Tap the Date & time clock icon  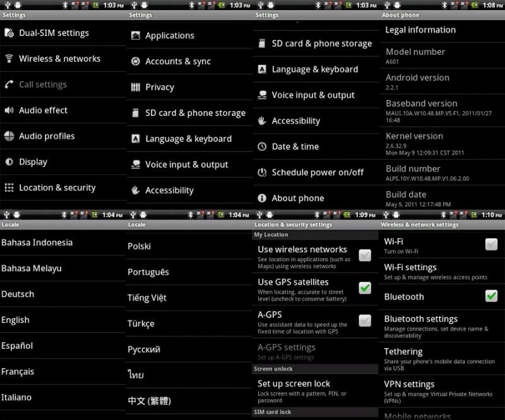click(x=262, y=147)
